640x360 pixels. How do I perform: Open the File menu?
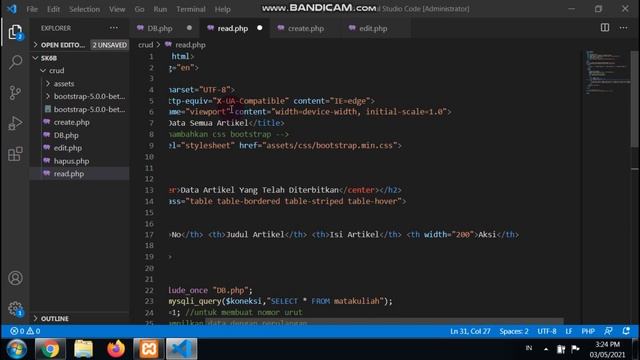coord(32,9)
